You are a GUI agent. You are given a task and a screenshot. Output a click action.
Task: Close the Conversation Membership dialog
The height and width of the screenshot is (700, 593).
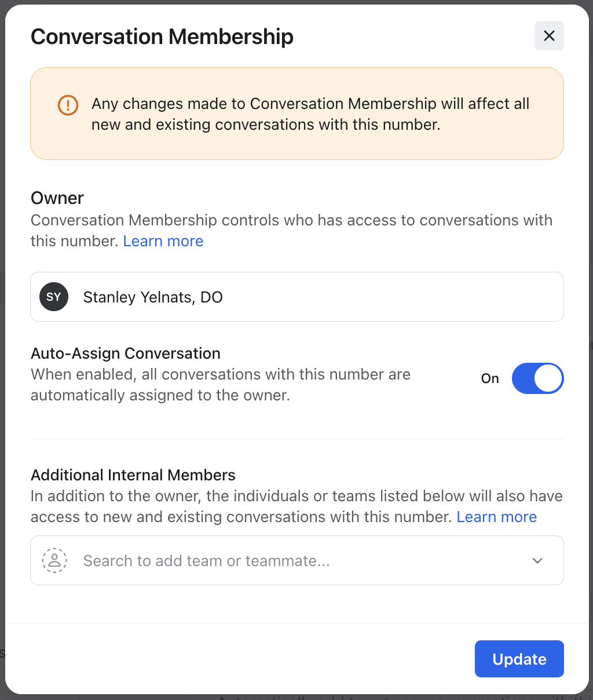549,36
